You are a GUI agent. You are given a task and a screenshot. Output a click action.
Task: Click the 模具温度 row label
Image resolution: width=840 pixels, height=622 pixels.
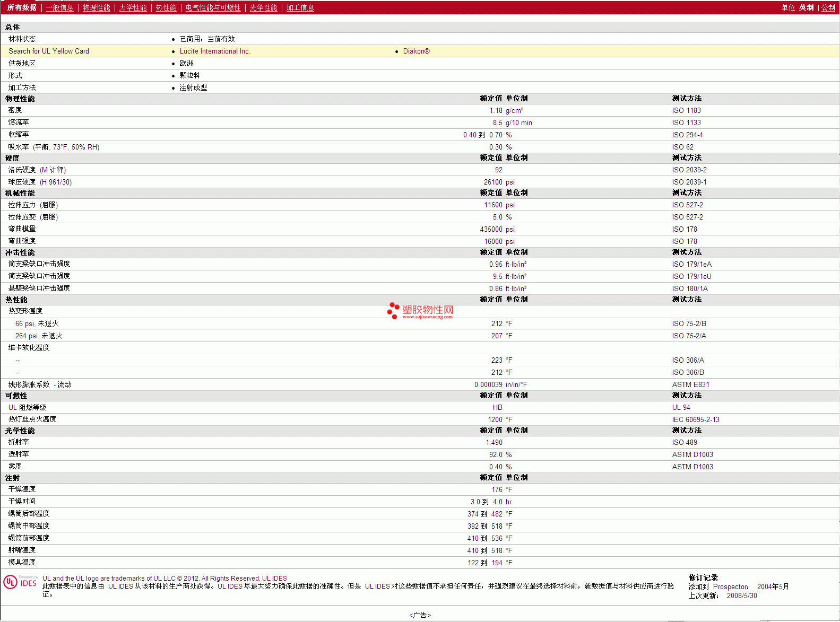point(22,563)
